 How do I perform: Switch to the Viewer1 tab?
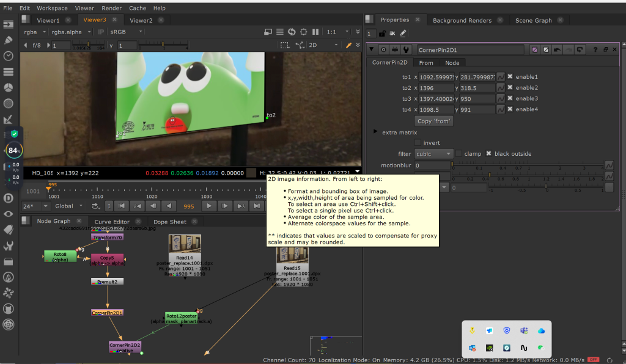click(48, 20)
